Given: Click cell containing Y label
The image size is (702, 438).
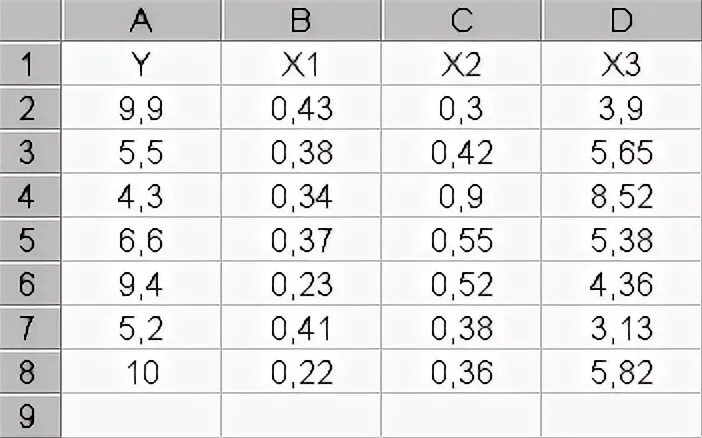Looking at the screenshot, I should 141,63.
